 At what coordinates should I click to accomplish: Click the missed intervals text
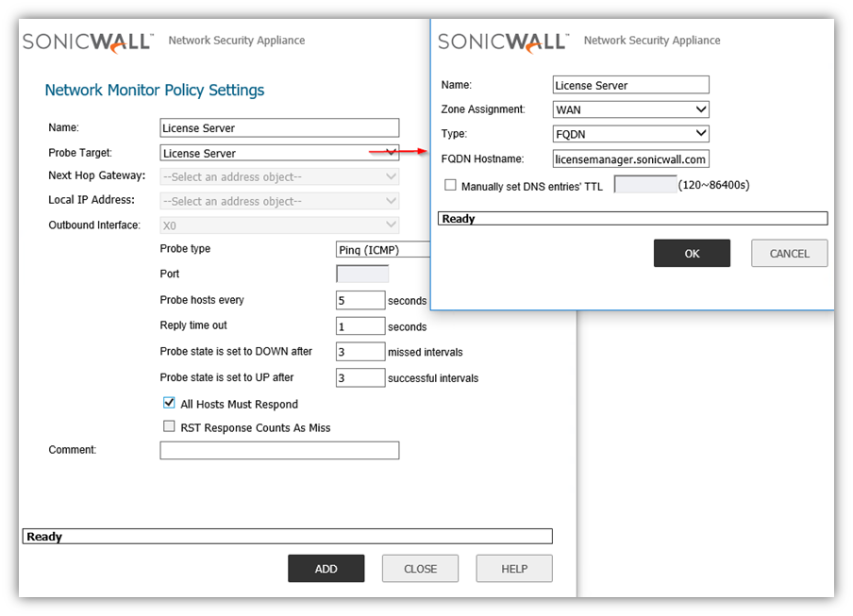tap(426, 352)
